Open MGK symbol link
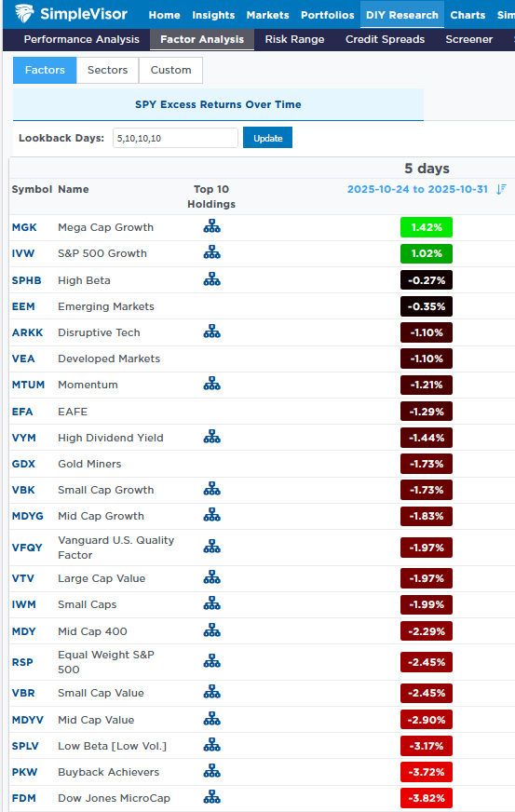The height and width of the screenshot is (812, 515). [x=24, y=227]
